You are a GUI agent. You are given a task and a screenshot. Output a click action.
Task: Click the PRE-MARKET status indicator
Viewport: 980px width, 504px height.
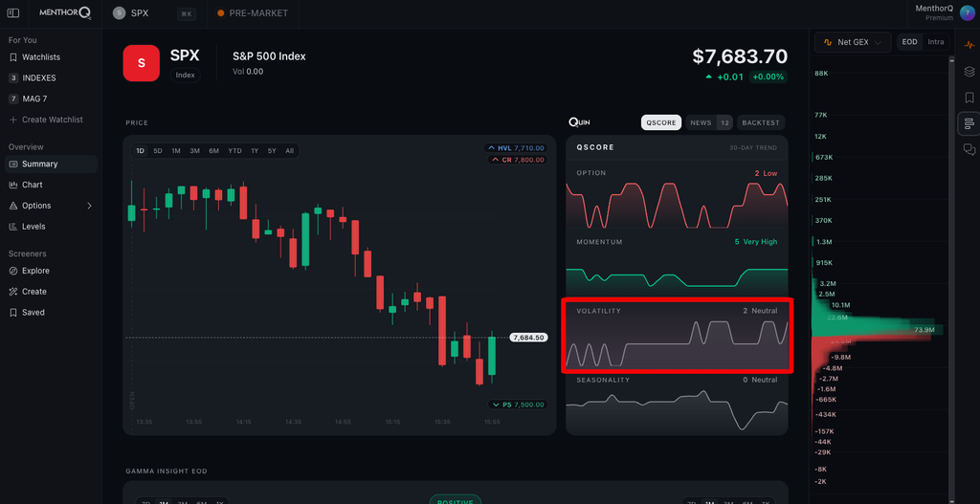253,13
